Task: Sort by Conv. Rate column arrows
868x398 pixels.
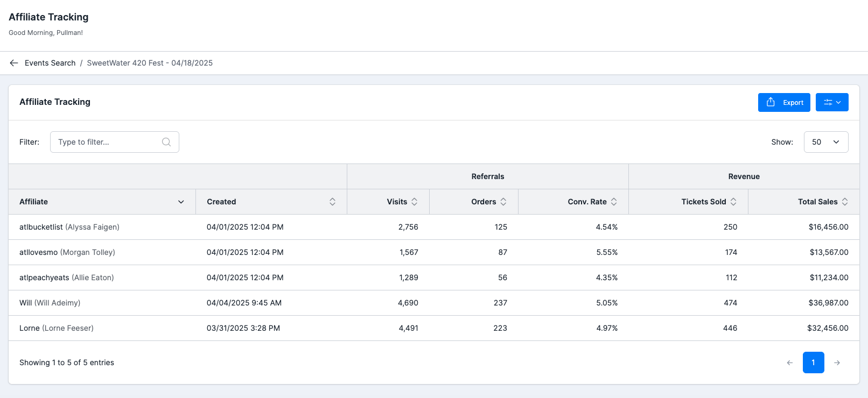Action: (x=614, y=202)
